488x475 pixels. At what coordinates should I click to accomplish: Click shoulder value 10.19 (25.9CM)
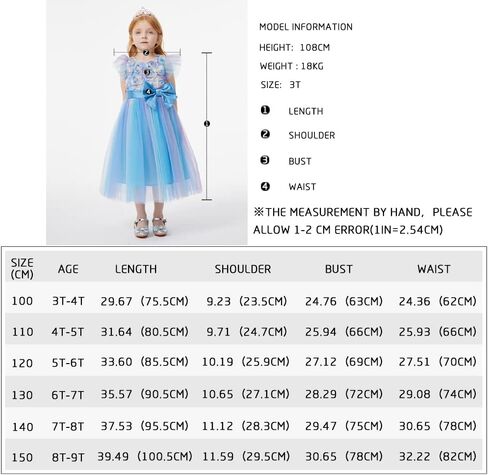(246, 362)
